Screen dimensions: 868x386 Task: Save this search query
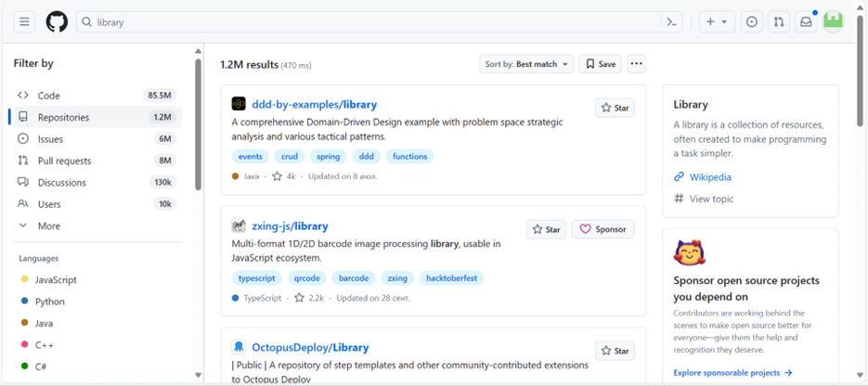click(601, 64)
